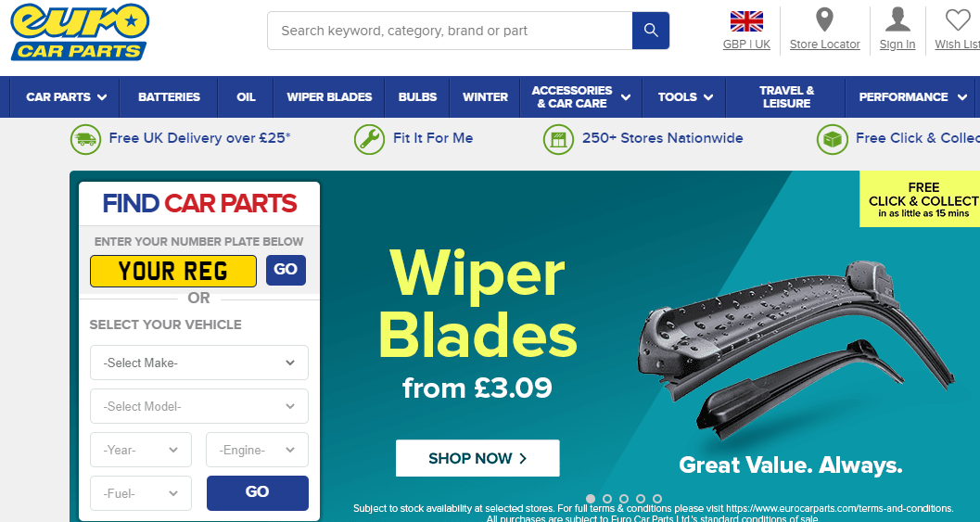Click the Sign In person icon
980x522 pixels.
(x=897, y=19)
